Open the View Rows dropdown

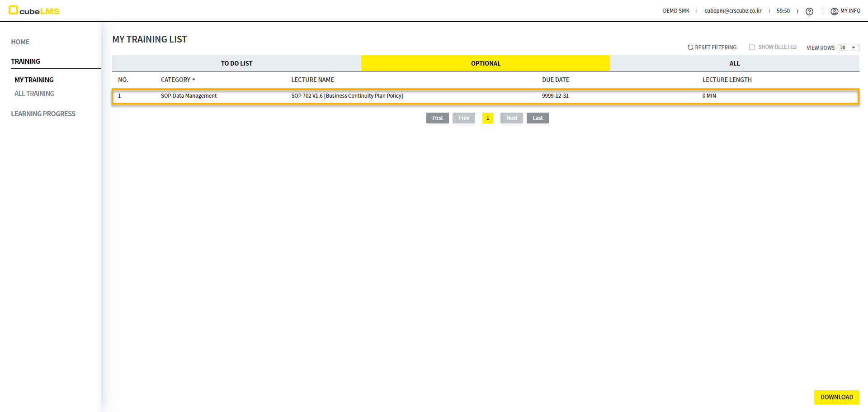848,47
